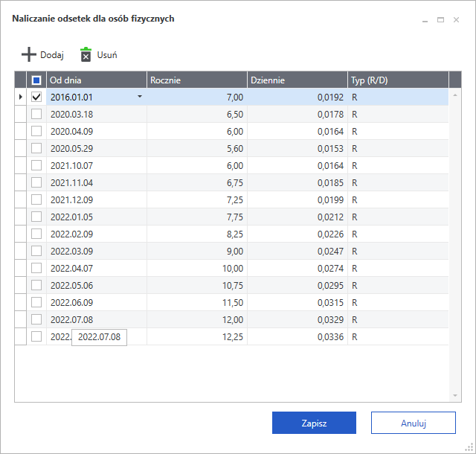Viewport: 476px width, 454px height.
Task: Select the 0,0336 daily rate cell
Action: click(x=297, y=336)
